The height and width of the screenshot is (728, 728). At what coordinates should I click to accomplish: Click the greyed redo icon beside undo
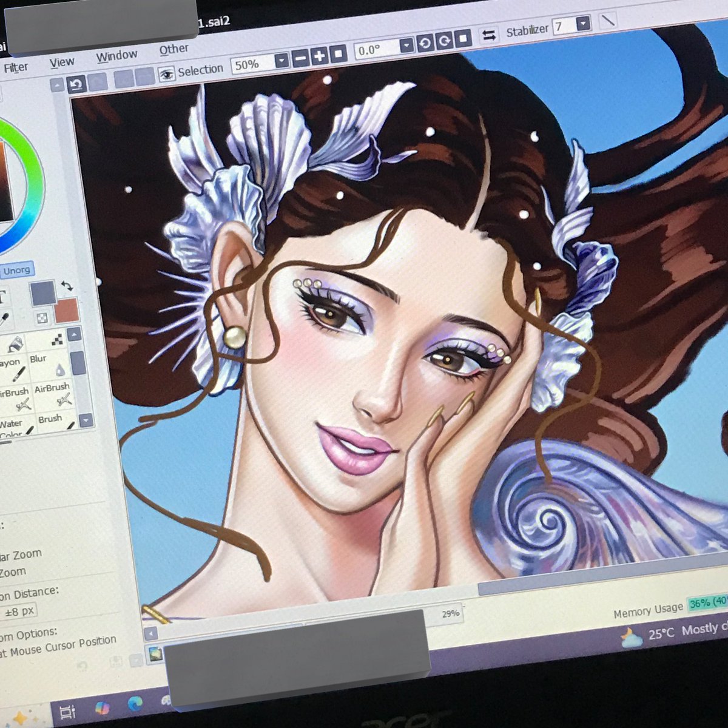(97, 82)
